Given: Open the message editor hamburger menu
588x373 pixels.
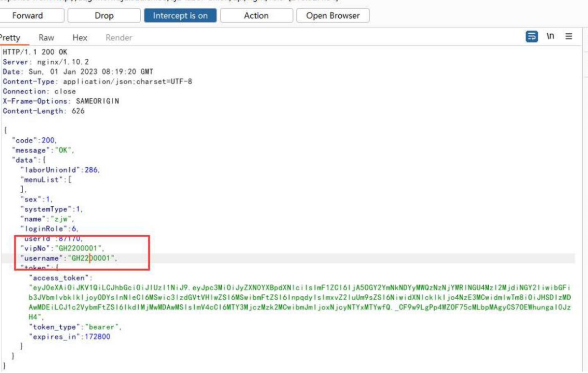Looking at the screenshot, I should (x=569, y=37).
